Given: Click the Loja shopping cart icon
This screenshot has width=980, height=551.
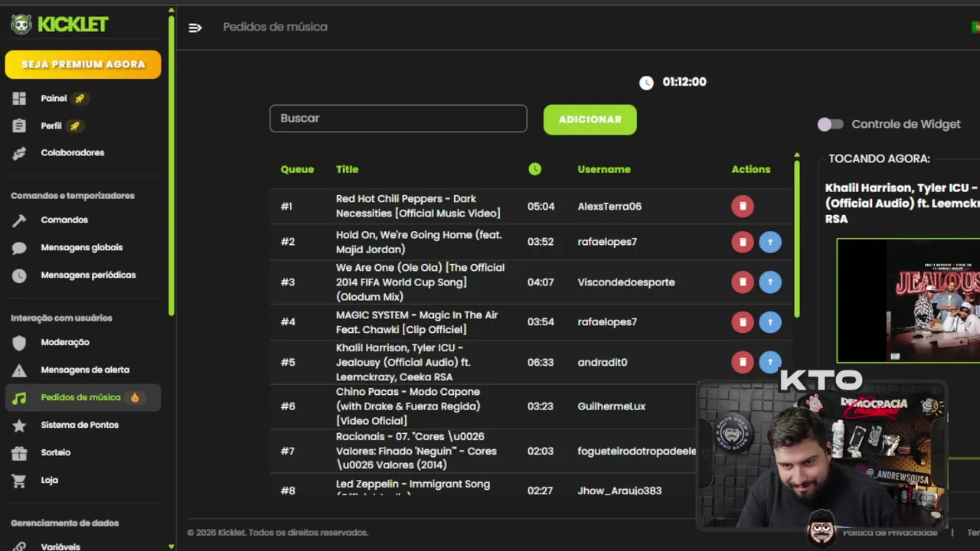Looking at the screenshot, I should [19, 481].
